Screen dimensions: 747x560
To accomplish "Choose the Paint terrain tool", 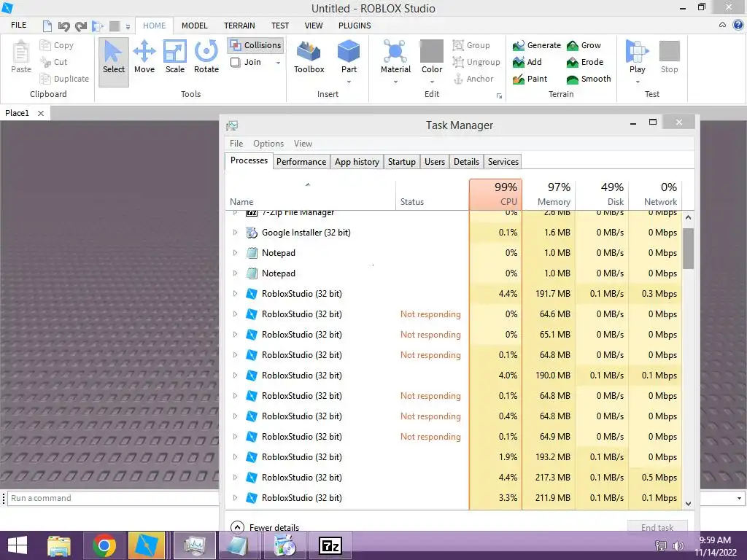I will 530,79.
